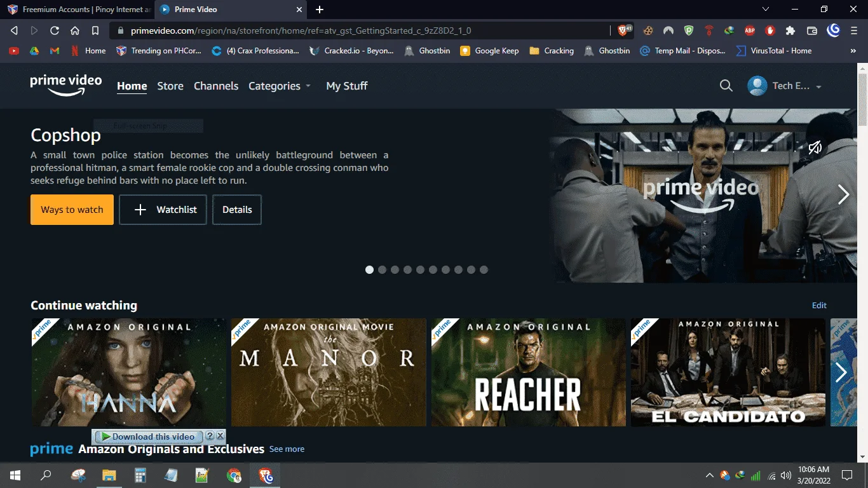Open the Google Keep bookmark

(489, 51)
